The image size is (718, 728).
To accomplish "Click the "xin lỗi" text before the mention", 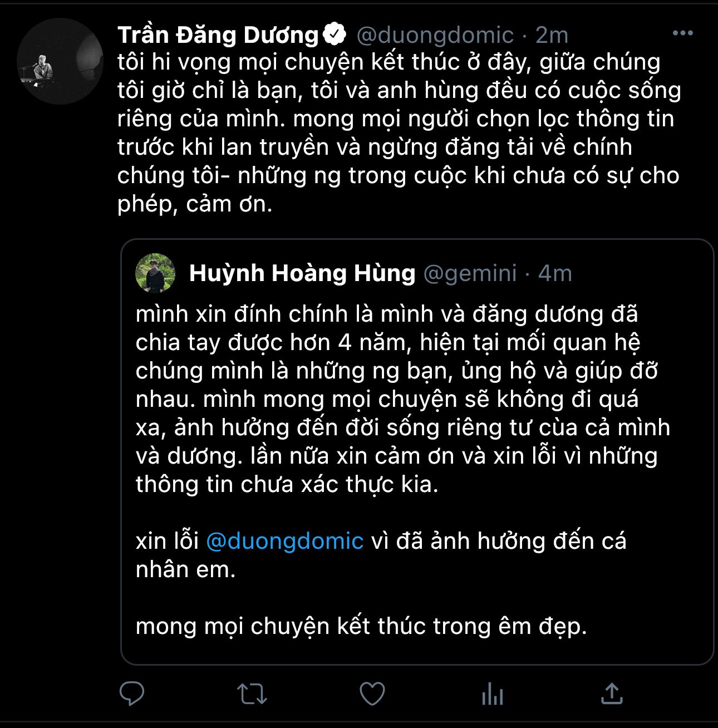I will 167,541.
